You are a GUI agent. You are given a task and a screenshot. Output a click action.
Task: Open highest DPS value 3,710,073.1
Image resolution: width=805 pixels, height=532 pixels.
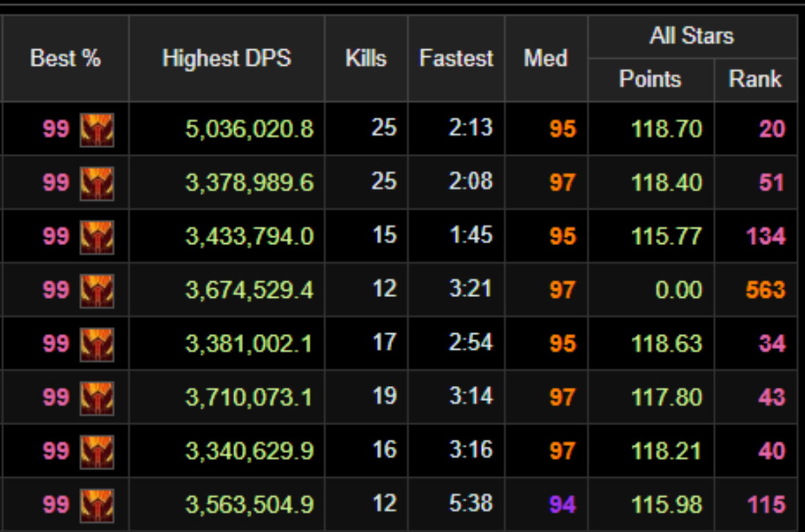click(249, 398)
